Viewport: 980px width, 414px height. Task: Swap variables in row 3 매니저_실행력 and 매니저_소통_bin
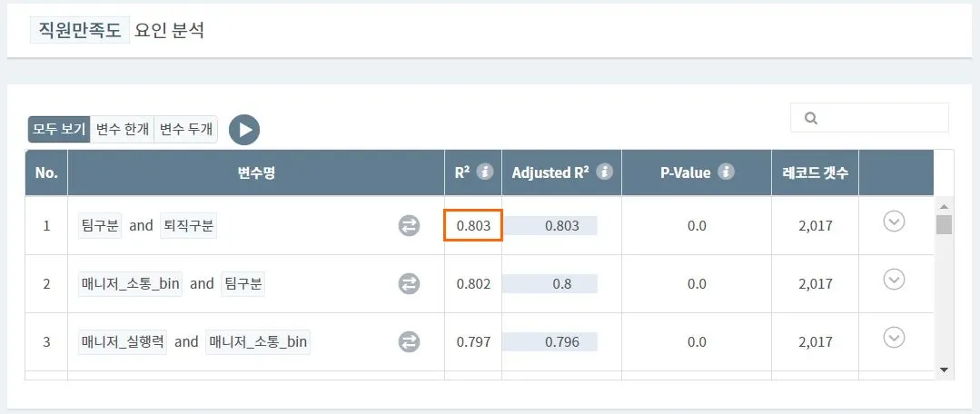click(x=410, y=342)
